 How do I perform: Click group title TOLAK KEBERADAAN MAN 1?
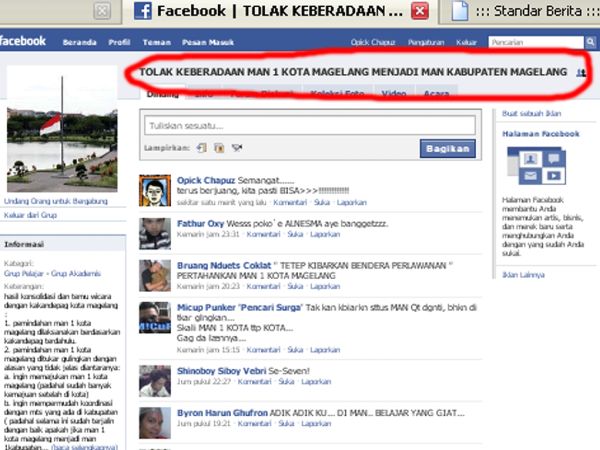(x=353, y=72)
